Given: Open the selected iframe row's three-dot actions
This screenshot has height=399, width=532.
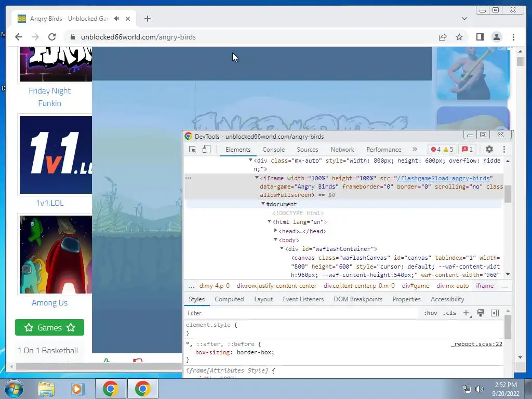Looking at the screenshot, I should pyautogui.click(x=188, y=178).
